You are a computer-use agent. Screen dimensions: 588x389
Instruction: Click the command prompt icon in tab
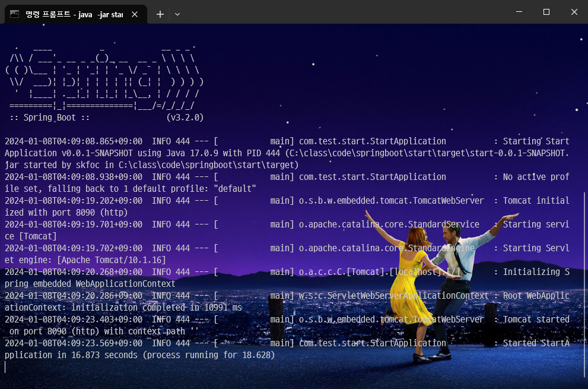(15, 14)
